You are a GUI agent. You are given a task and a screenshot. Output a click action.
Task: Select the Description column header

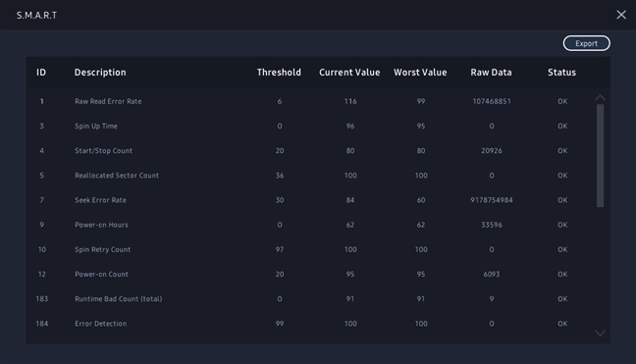(x=100, y=73)
